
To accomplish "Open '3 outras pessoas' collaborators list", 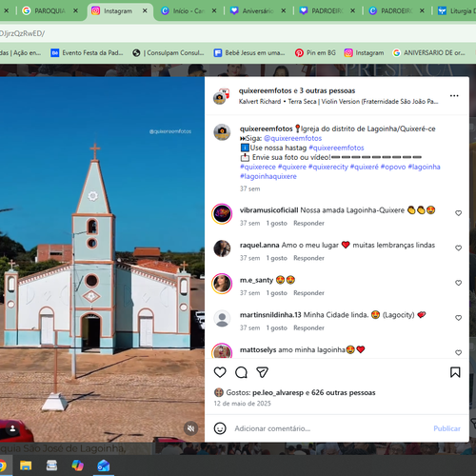I will pos(327,90).
